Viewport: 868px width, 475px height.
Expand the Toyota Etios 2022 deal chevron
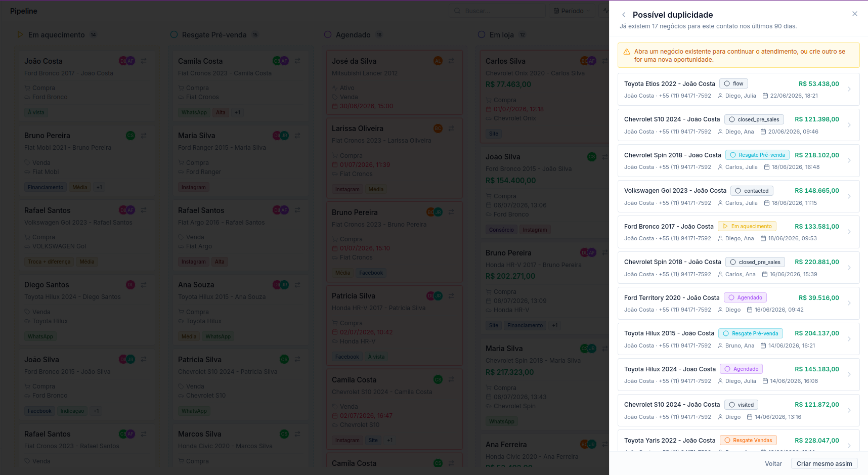click(x=849, y=89)
